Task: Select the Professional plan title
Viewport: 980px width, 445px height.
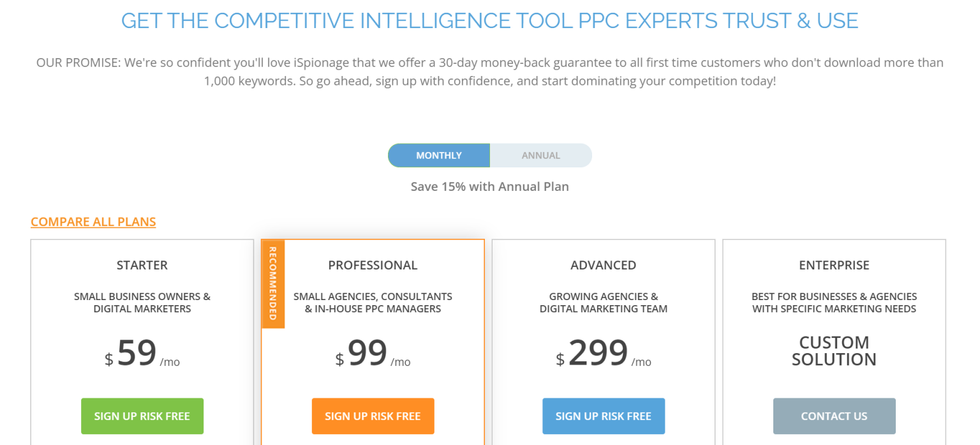Action: tap(373, 265)
